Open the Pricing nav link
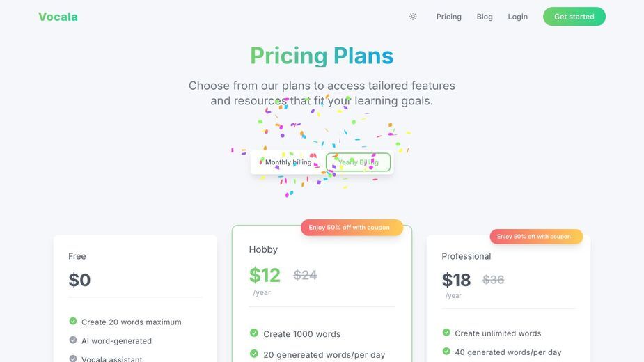 click(x=448, y=17)
